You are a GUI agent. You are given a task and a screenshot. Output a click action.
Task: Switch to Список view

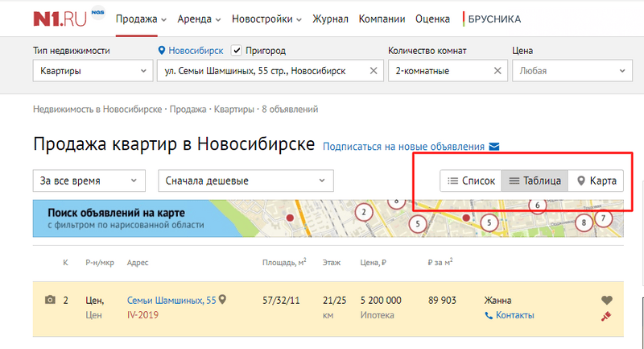click(x=471, y=181)
